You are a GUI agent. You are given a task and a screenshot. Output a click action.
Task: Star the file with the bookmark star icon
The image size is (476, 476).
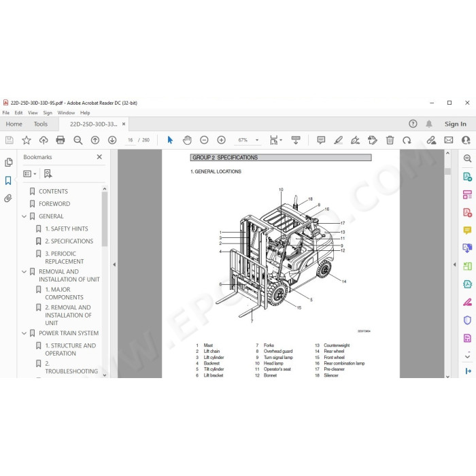[27, 140]
